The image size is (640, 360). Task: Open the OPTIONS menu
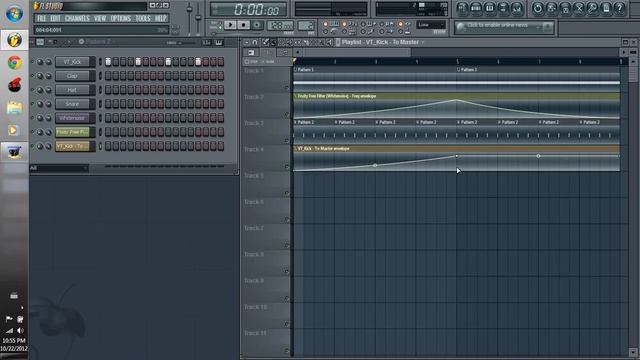121,18
